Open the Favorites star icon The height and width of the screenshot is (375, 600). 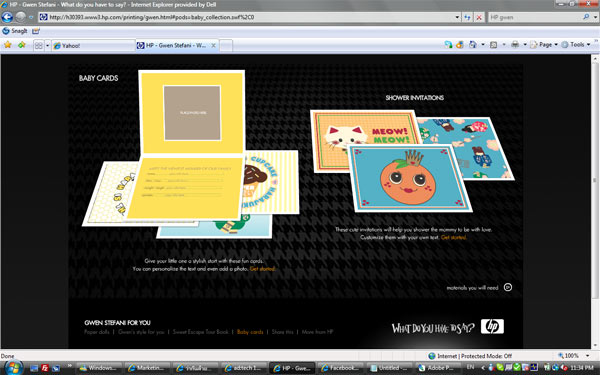(x=8, y=45)
